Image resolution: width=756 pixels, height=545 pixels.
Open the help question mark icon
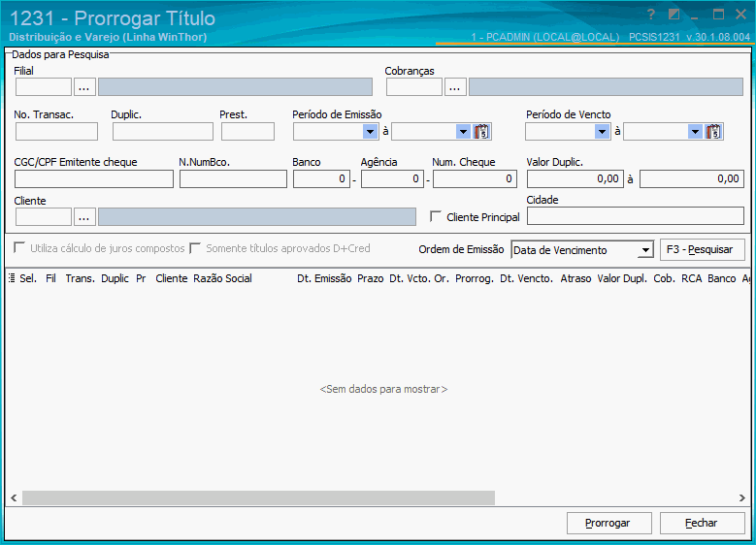[651, 15]
